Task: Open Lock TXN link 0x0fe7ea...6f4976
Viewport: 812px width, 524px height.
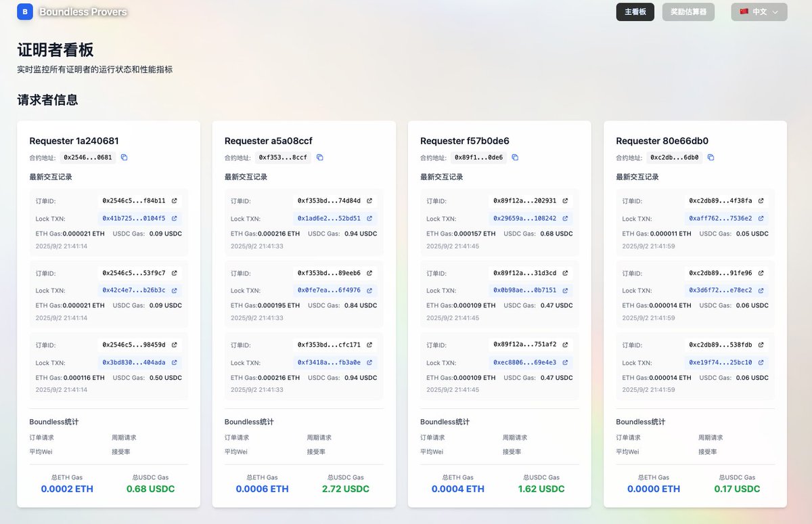Action: tap(330, 290)
